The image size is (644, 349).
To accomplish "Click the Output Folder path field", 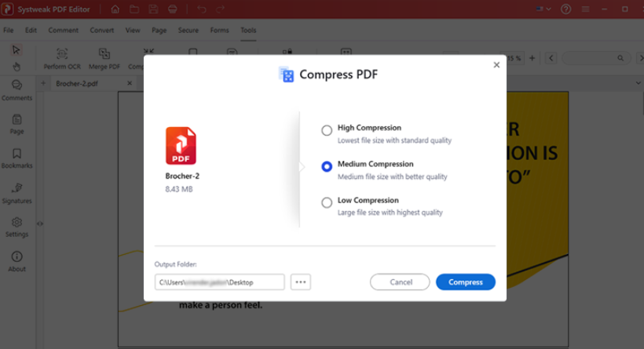I will point(219,282).
